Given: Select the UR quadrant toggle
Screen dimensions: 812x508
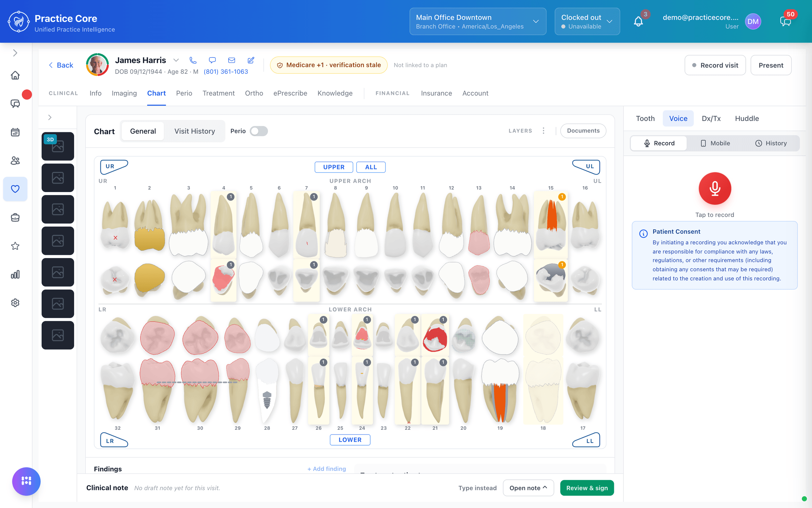Looking at the screenshot, I should click(x=114, y=167).
